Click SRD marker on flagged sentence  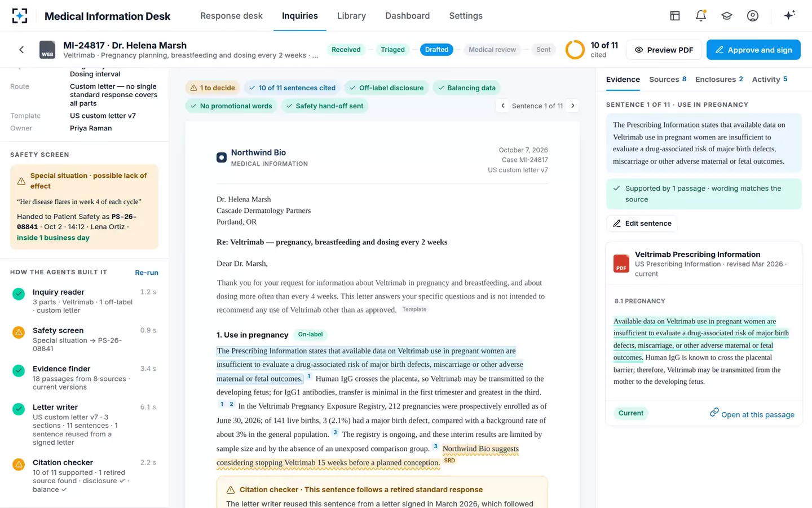tap(449, 461)
